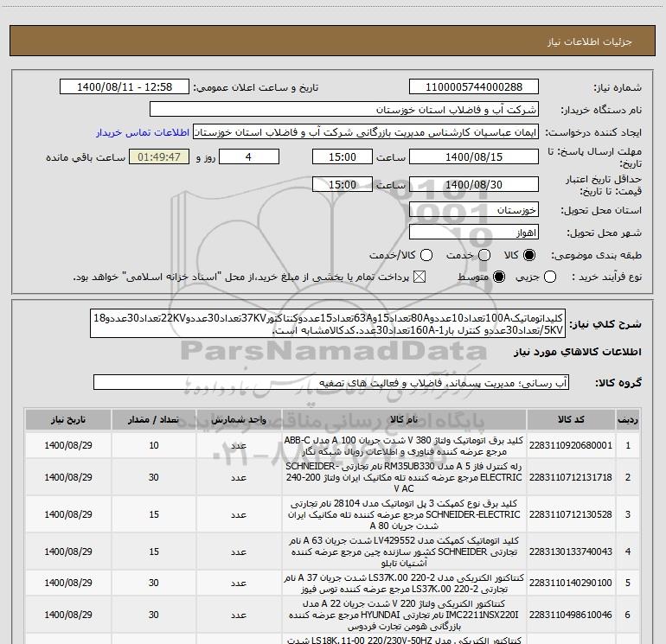Click the page header جزئیات اطلاعات نیاز
This screenshot has height=644, width=666.
pos(590,41)
